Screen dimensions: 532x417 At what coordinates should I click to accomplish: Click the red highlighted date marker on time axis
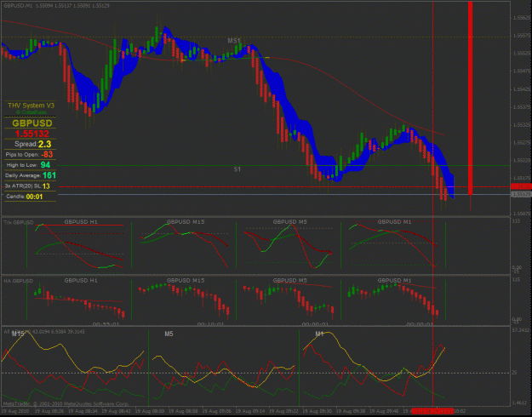pos(432,411)
